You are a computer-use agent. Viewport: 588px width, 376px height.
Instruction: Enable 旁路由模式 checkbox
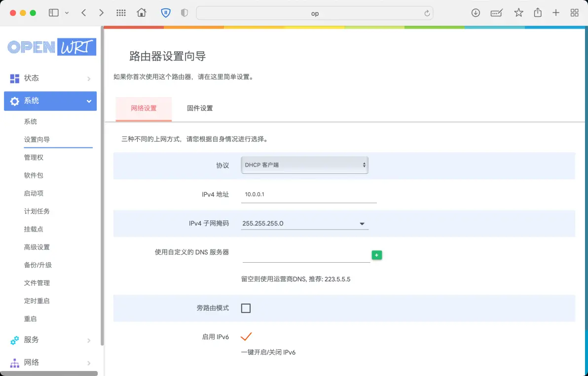pos(246,308)
